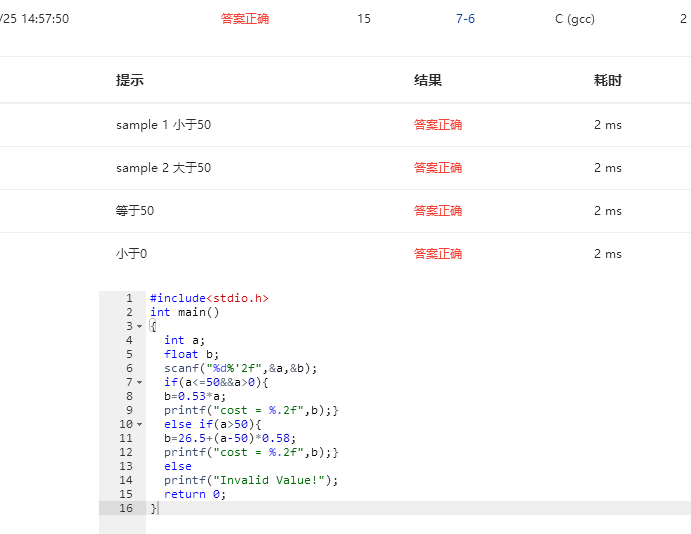Place cursor on the #include<stdio.h> line
The width and height of the screenshot is (691, 534).
point(209,298)
